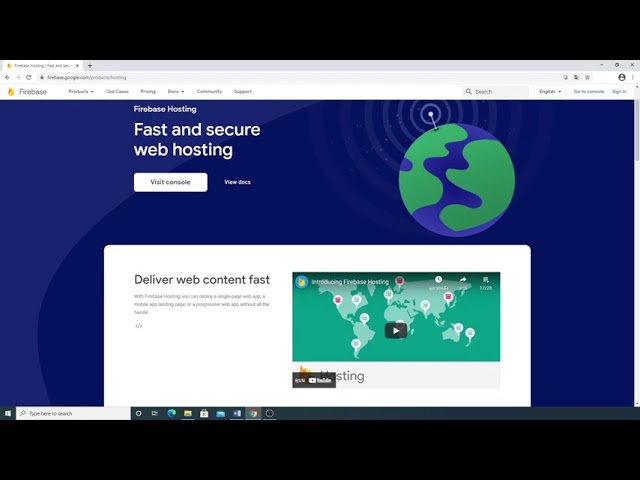Click the Firebase channel avatar on video
Viewport: 640px width, 480px height.
[302, 282]
